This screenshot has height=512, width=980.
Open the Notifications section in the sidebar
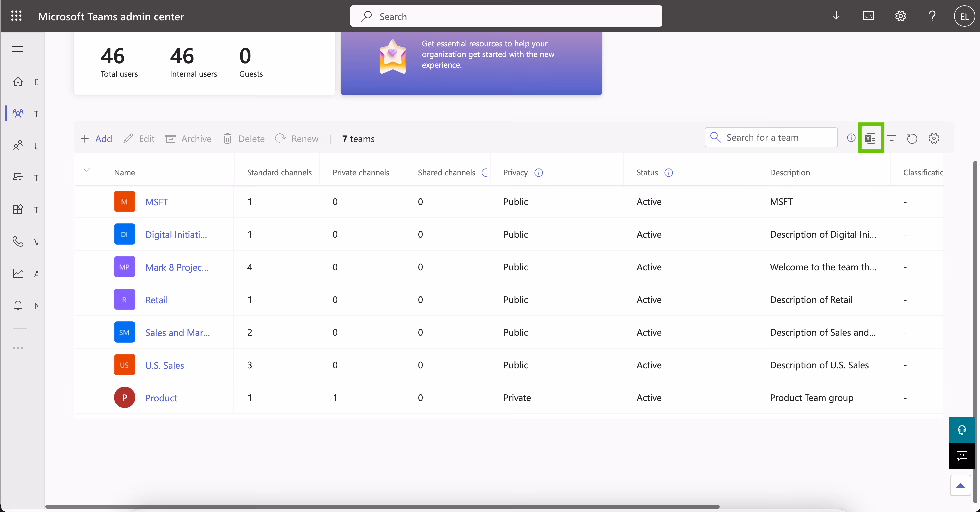pyautogui.click(x=17, y=305)
